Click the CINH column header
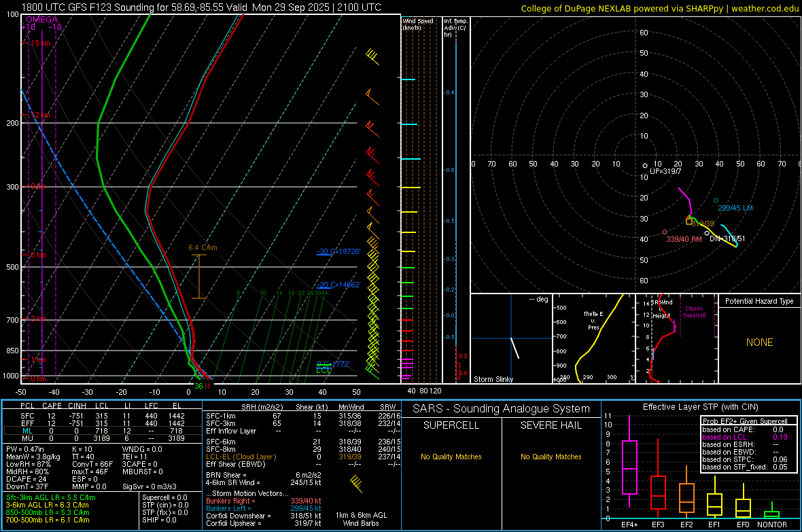This screenshot has width=802, height=532. click(x=77, y=406)
